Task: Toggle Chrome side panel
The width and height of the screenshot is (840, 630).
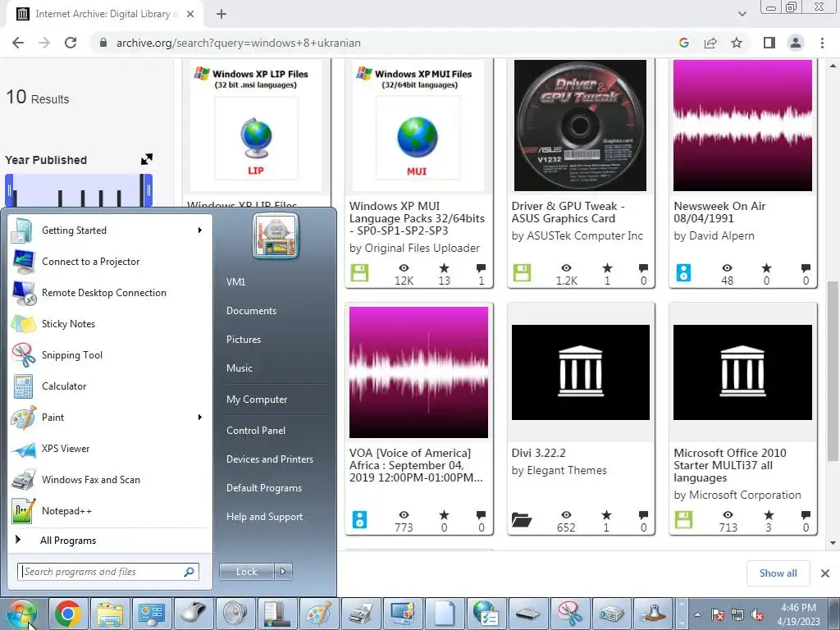Action: pos(769,43)
